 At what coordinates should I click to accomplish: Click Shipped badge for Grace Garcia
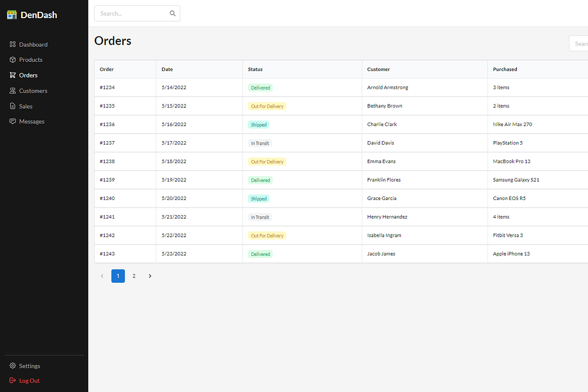[x=259, y=198]
